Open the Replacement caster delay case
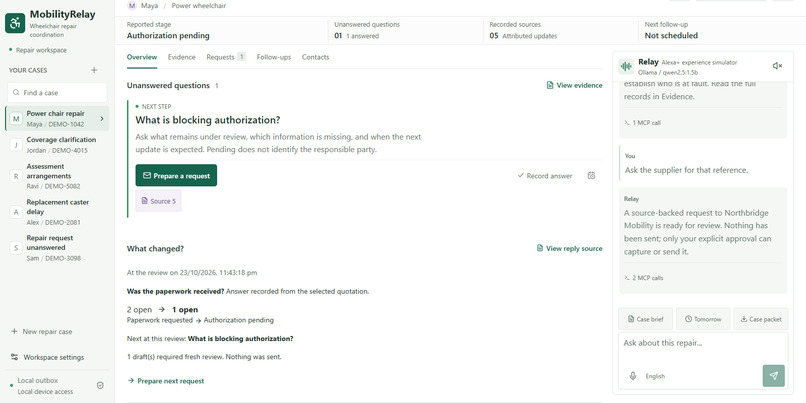This screenshot has height=403, width=806. (x=57, y=212)
